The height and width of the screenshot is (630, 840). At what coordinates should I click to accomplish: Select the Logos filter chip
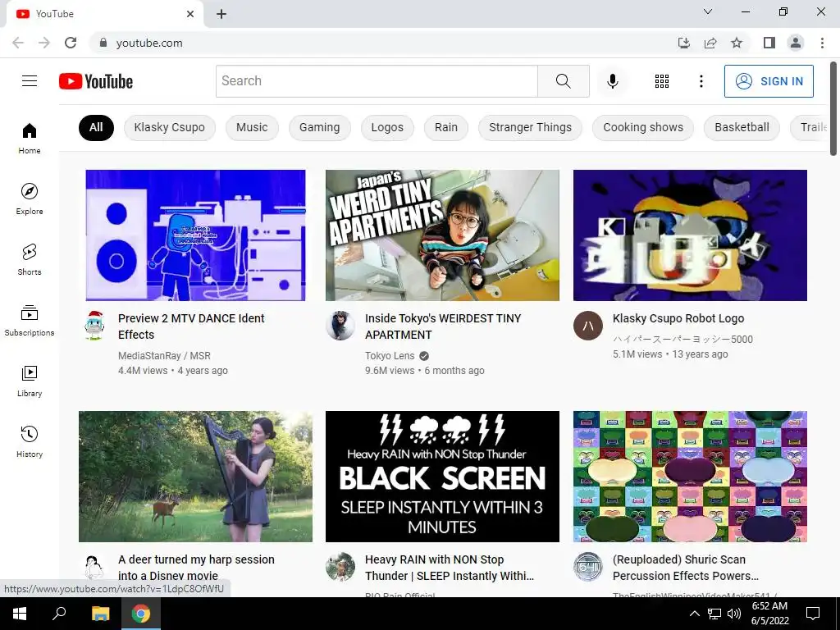(x=387, y=127)
